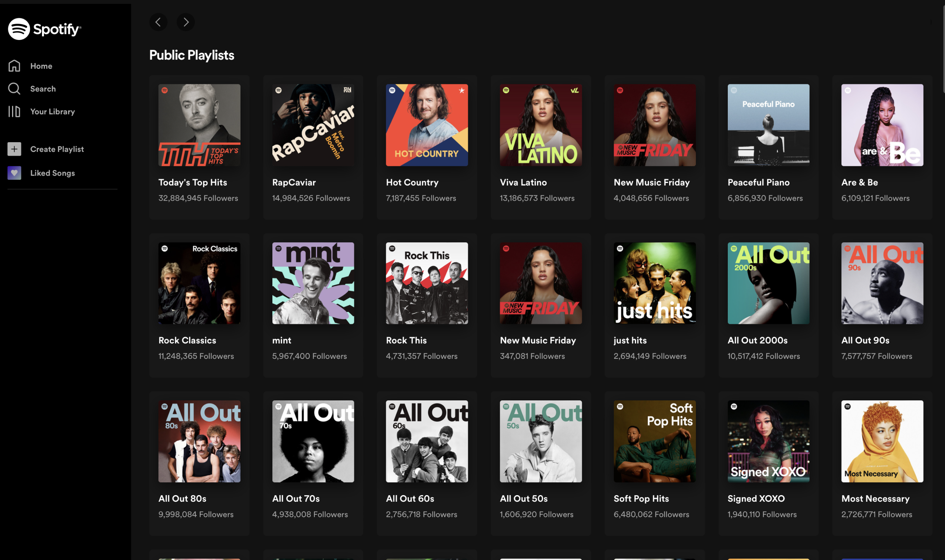945x560 pixels.
Task: Go forward with the right arrow
Action: click(186, 22)
